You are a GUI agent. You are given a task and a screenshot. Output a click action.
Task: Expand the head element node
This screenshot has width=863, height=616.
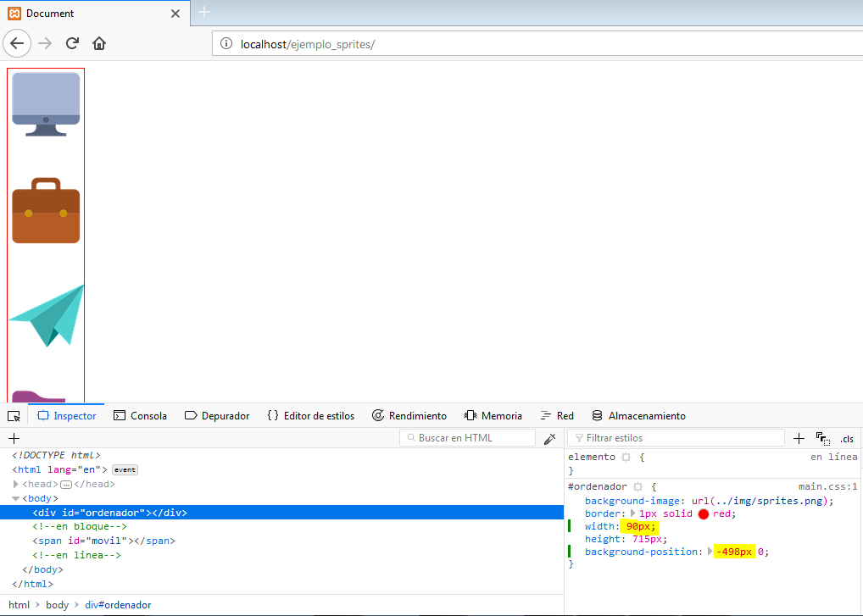(x=15, y=484)
